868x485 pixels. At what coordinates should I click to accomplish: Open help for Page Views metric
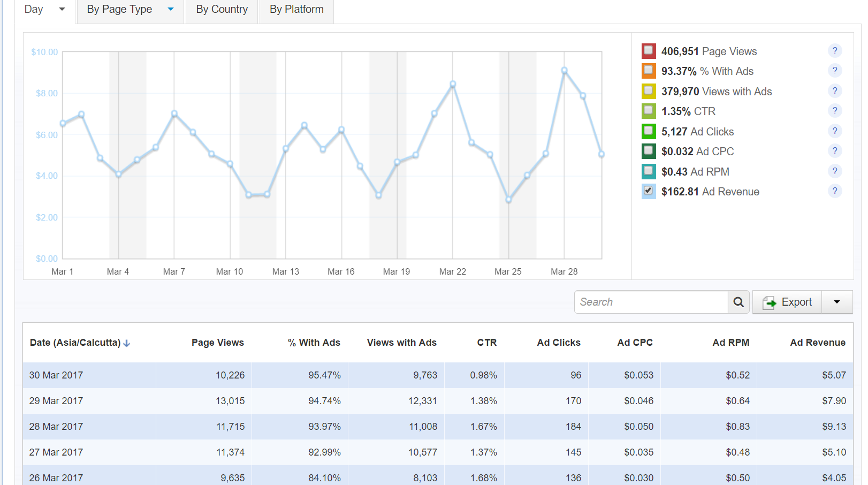click(834, 51)
